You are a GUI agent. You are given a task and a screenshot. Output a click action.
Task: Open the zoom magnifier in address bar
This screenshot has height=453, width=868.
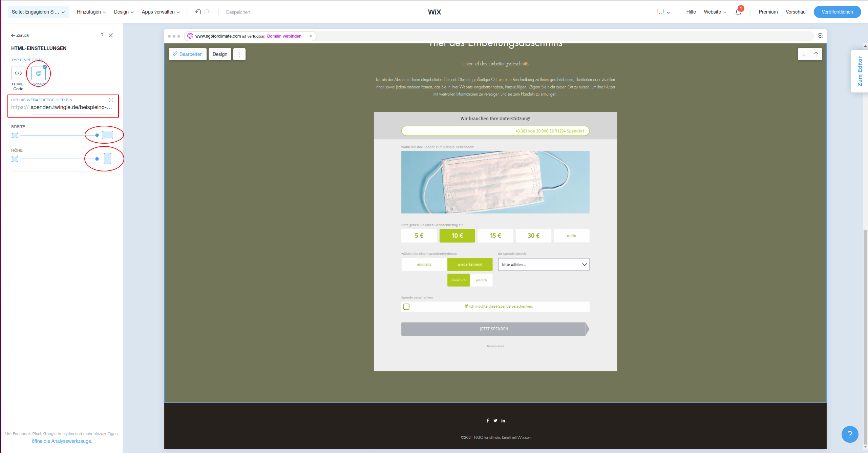click(820, 36)
